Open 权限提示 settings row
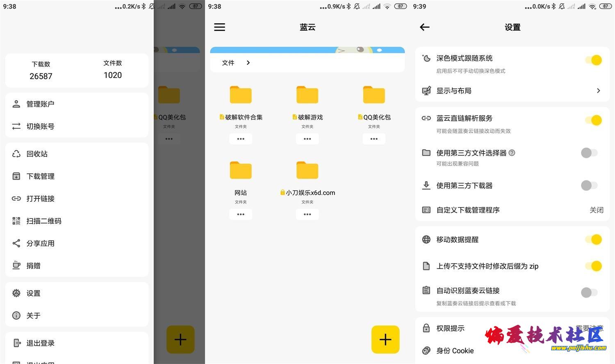 [512, 328]
